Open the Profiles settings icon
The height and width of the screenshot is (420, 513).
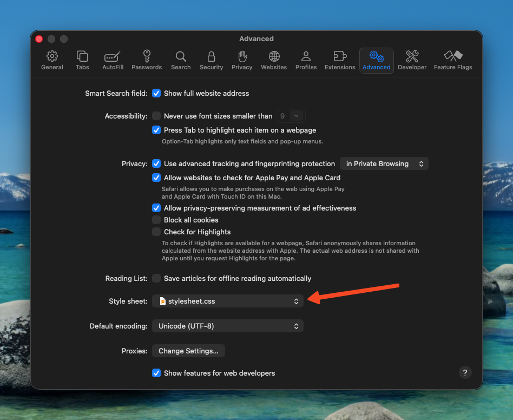(306, 59)
